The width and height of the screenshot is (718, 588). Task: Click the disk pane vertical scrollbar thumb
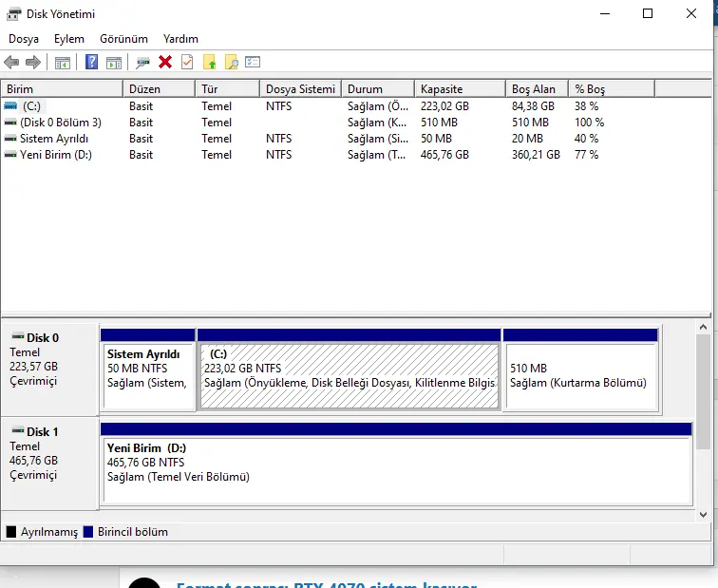click(x=704, y=391)
